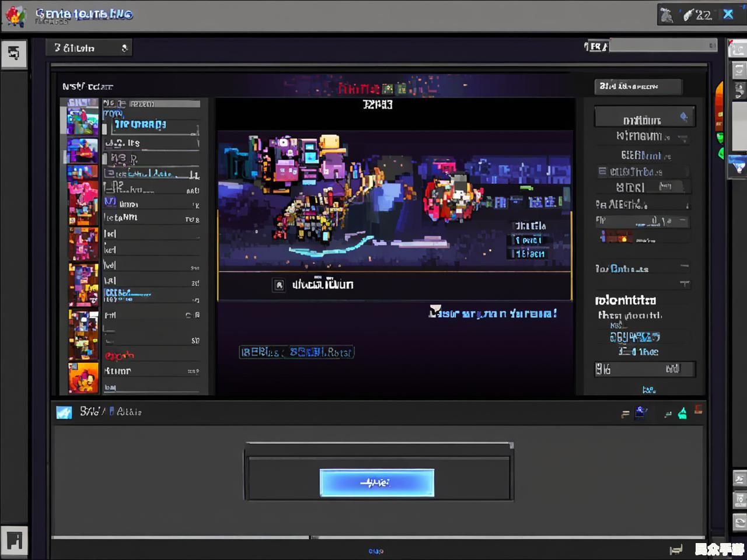Open the dropdown at top-left of toolbar

(x=89, y=48)
